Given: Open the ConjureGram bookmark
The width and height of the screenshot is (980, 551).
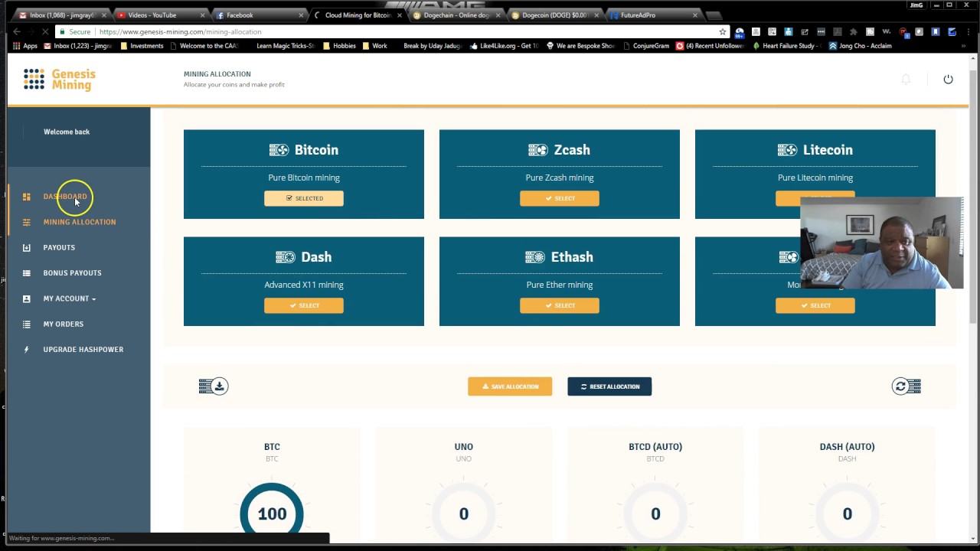Looking at the screenshot, I should point(646,46).
